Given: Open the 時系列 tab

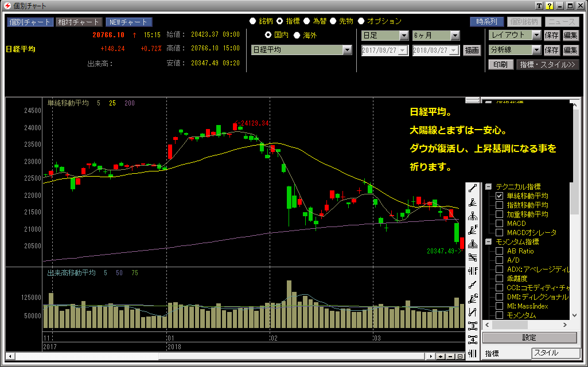Looking at the screenshot, I should [487, 22].
